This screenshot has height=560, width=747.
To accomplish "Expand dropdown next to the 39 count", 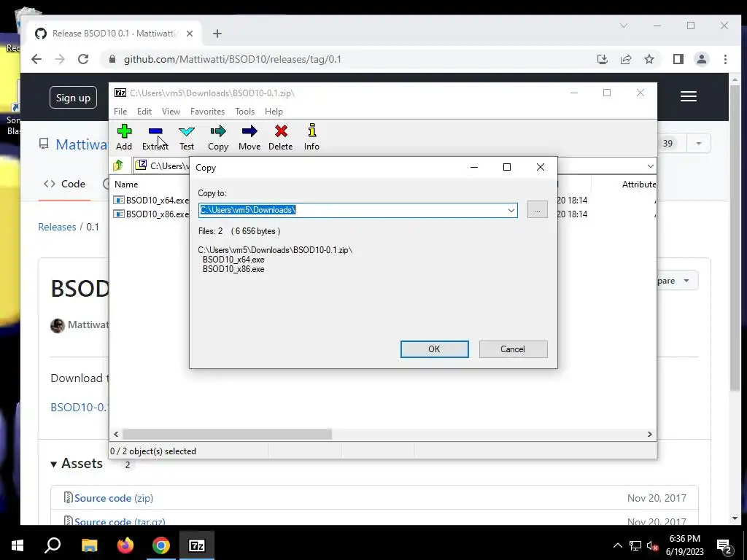I will (698, 144).
